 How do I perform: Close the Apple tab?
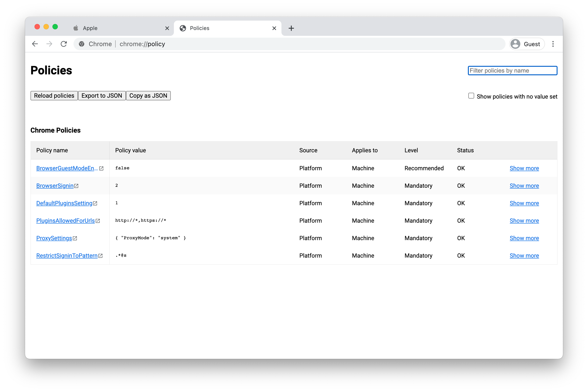[x=167, y=28]
